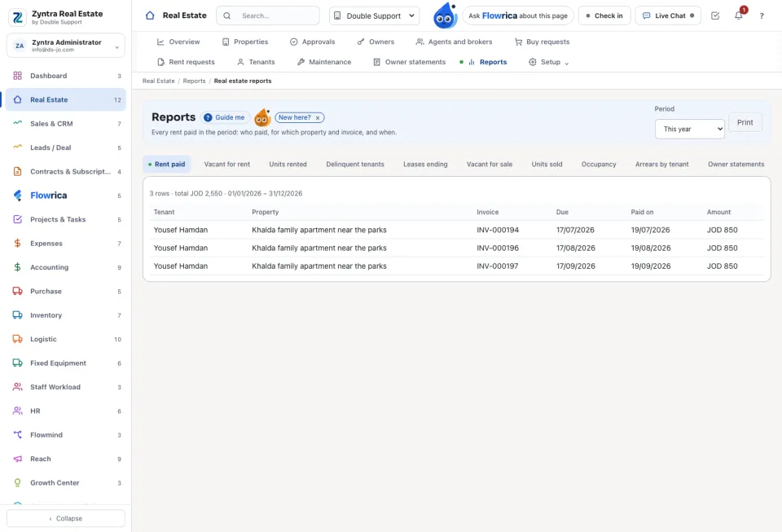Collapse the sidebar
The height and width of the screenshot is (532, 782).
pyautogui.click(x=66, y=518)
